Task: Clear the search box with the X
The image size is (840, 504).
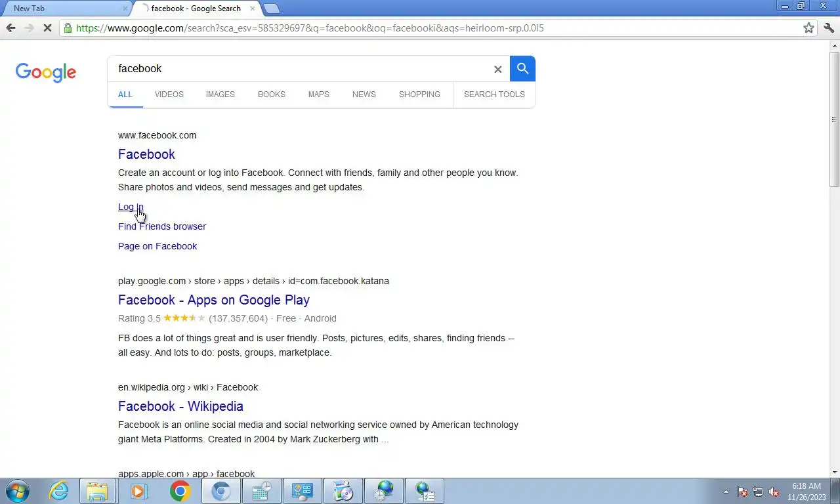Action: tap(497, 69)
